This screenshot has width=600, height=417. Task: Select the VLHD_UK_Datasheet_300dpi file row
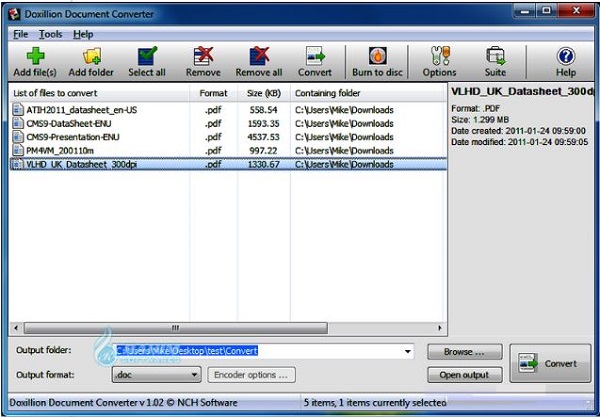[x=228, y=164]
